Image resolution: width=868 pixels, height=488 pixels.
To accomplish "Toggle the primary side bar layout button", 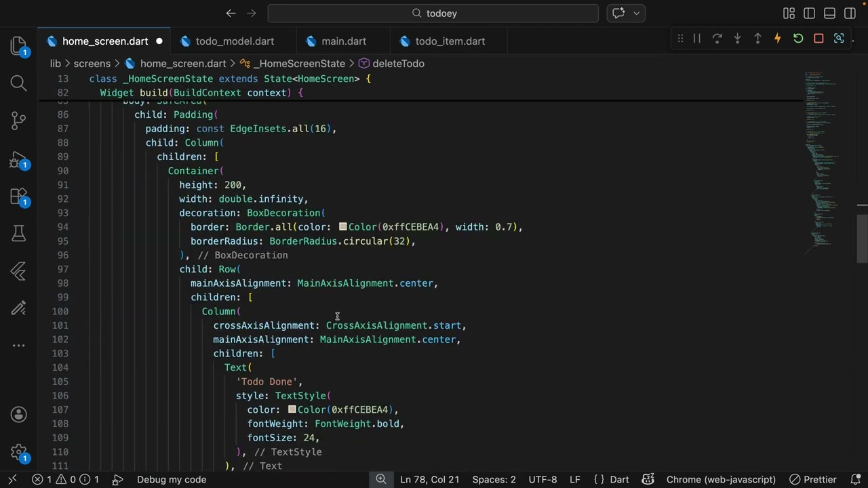I will pos(809,14).
